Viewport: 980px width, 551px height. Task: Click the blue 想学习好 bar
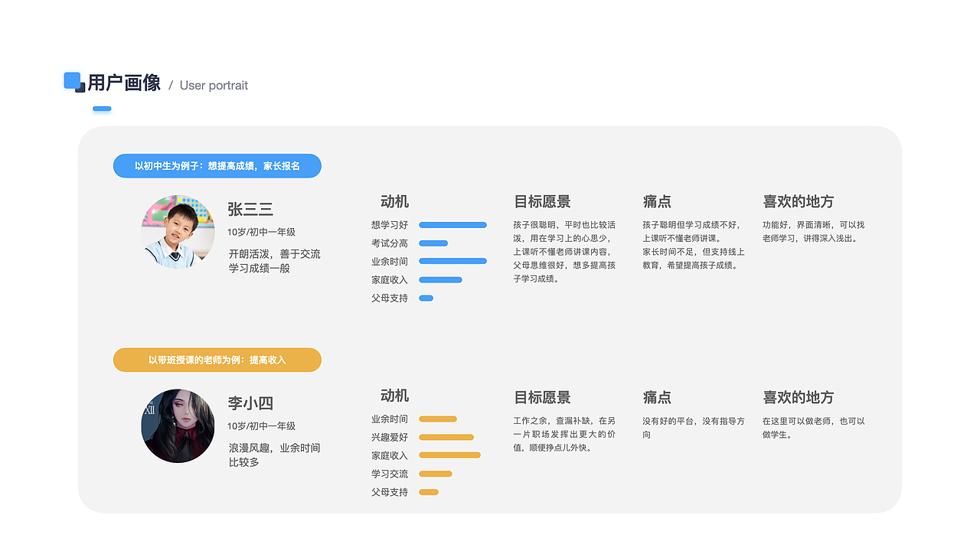[x=452, y=225]
